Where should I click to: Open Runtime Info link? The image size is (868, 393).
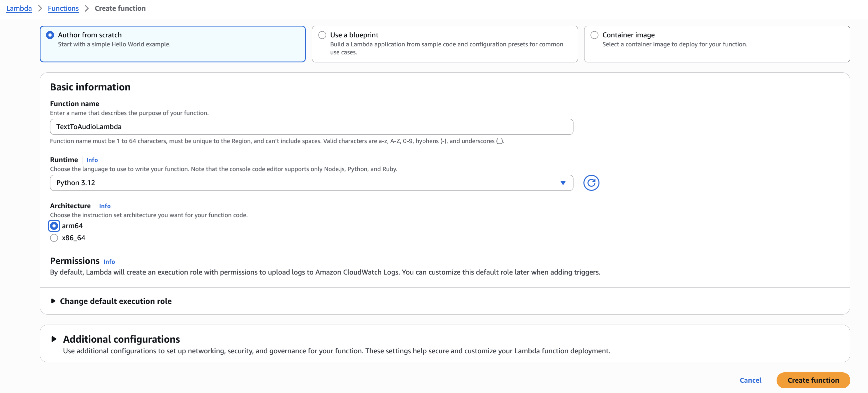point(92,160)
